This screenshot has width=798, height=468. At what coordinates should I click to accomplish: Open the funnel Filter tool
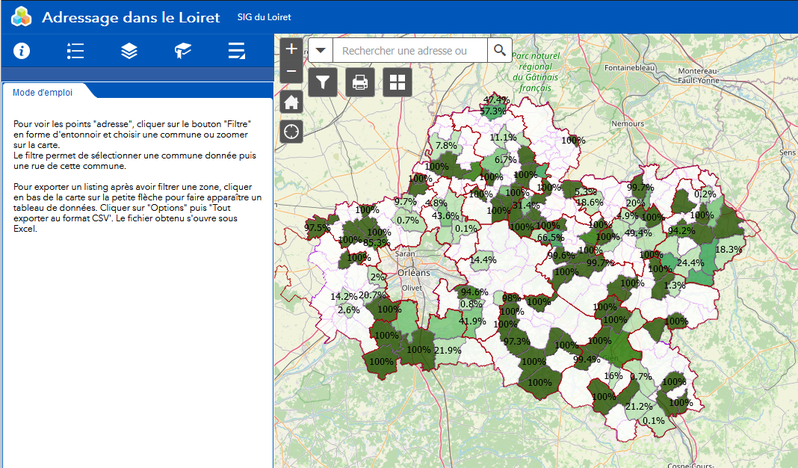coord(322,83)
